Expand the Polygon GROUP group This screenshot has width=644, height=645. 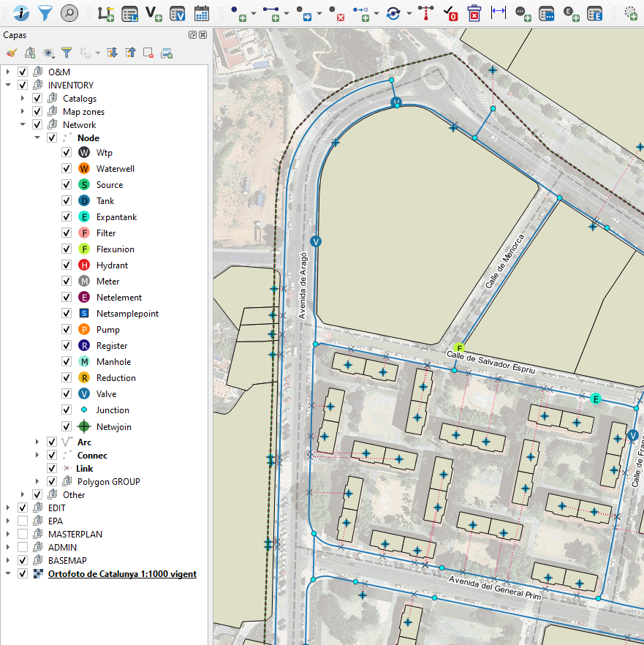pyautogui.click(x=37, y=481)
